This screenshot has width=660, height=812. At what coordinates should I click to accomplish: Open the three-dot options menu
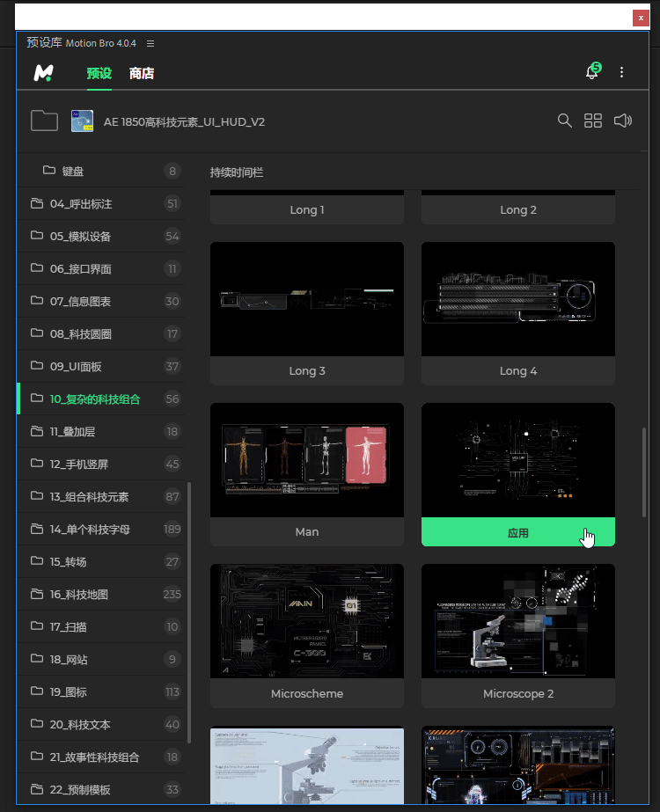point(621,72)
